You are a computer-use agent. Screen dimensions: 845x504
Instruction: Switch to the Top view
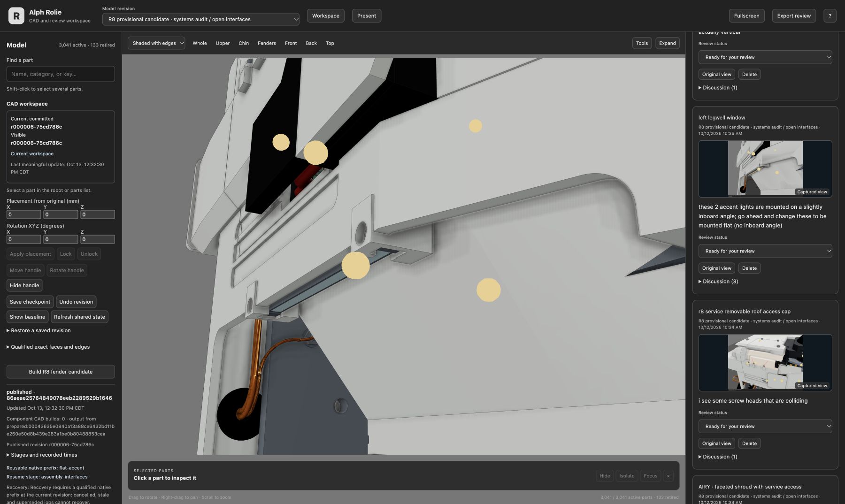click(330, 43)
